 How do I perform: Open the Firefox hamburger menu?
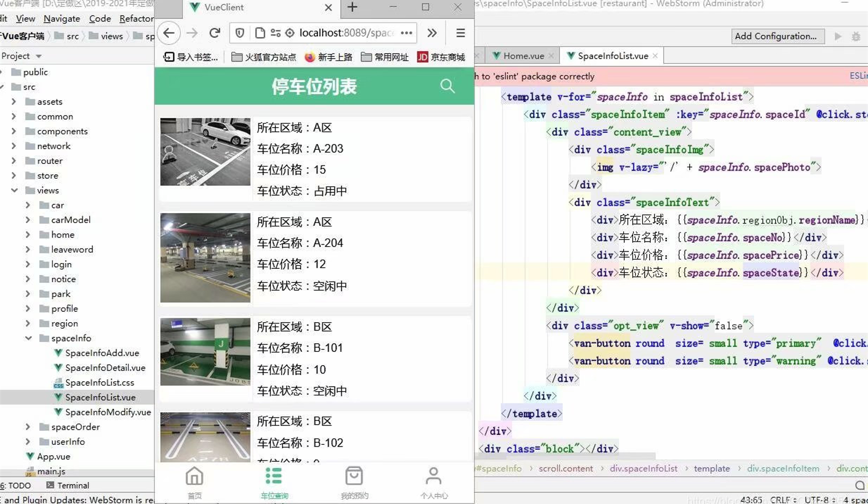(460, 33)
